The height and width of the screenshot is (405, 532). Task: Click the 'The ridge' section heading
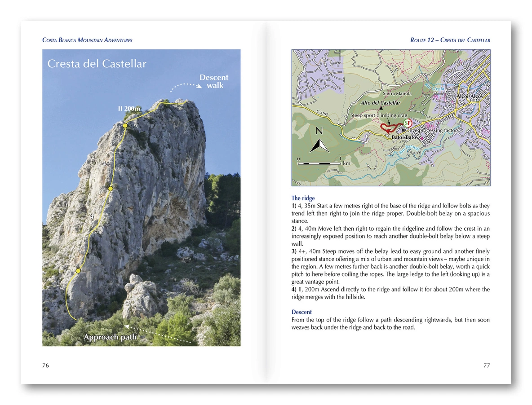[303, 198]
